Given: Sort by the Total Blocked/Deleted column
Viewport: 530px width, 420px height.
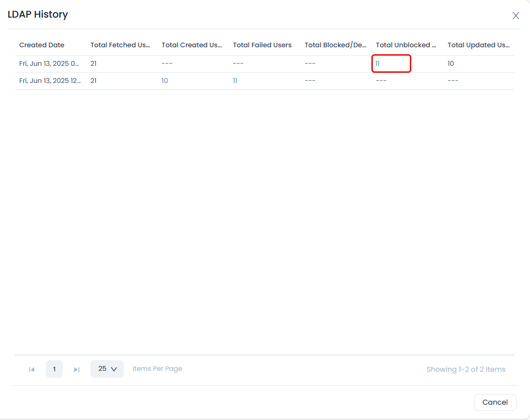Looking at the screenshot, I should (x=335, y=45).
